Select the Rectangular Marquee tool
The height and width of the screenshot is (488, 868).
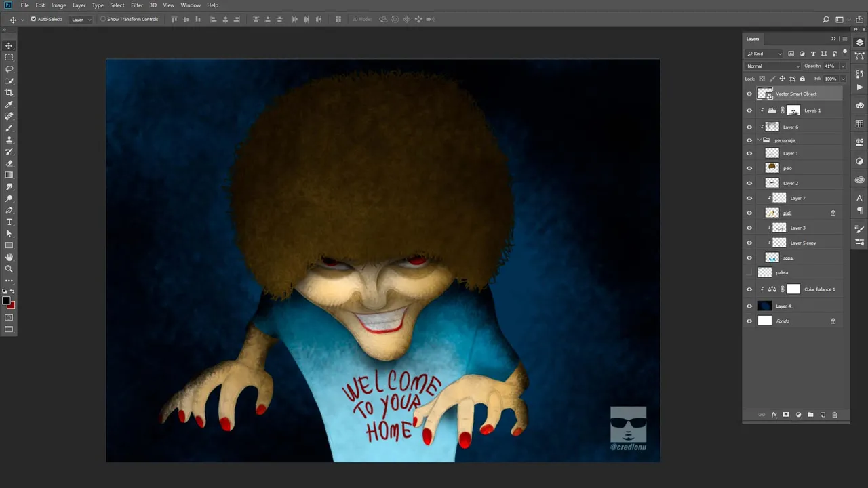pos(9,58)
